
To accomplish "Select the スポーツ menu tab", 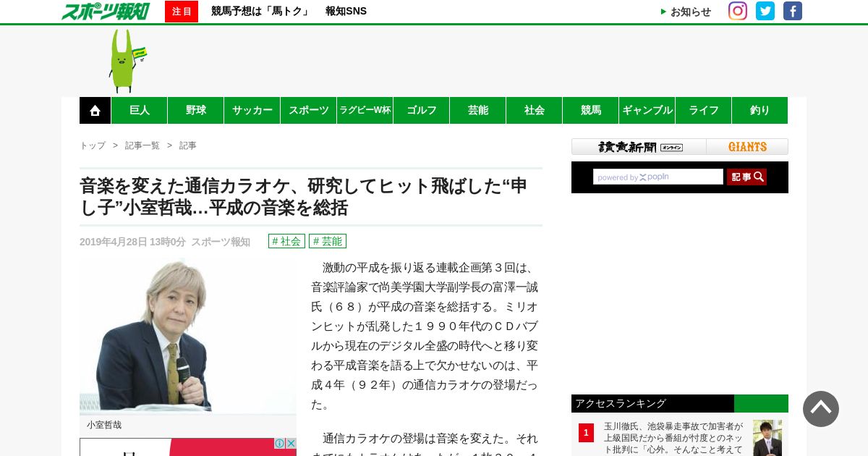I will 309,111.
